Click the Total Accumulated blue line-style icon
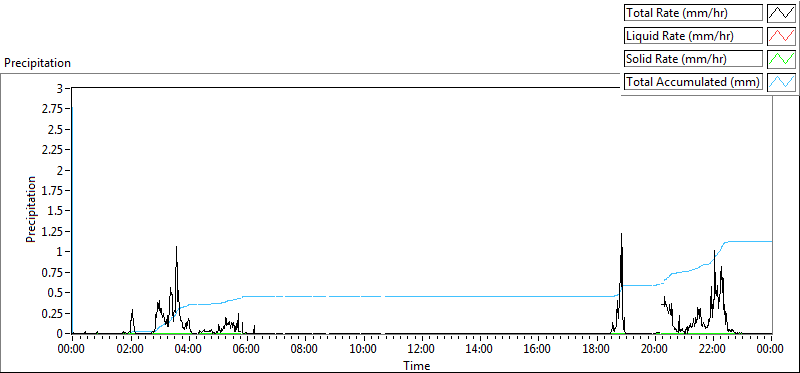This screenshot has height=373, width=800. point(782,82)
